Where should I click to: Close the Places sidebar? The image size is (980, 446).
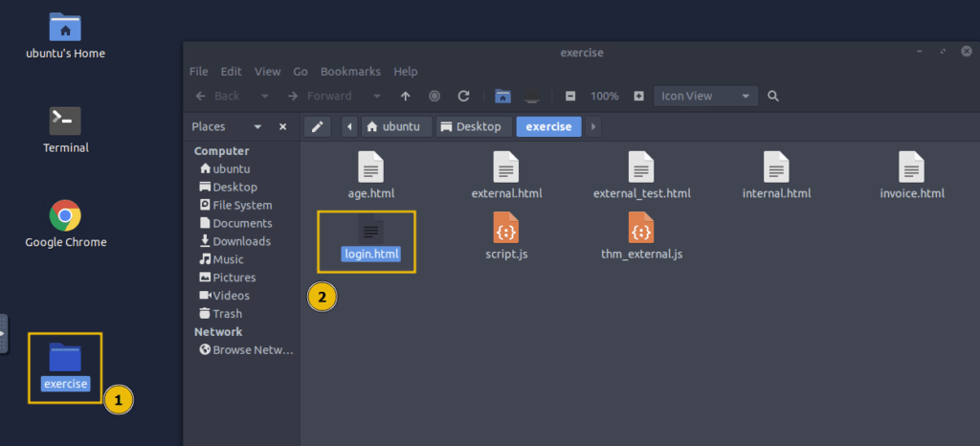pyautogui.click(x=282, y=126)
